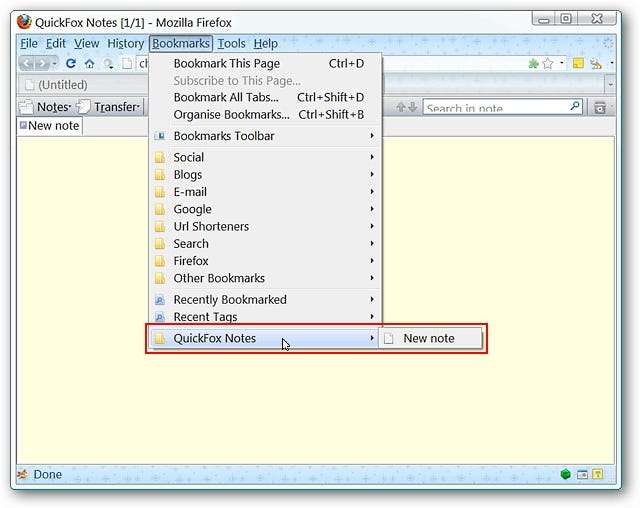Expand the Url Shorteners folder
640x508 pixels.
(x=264, y=226)
